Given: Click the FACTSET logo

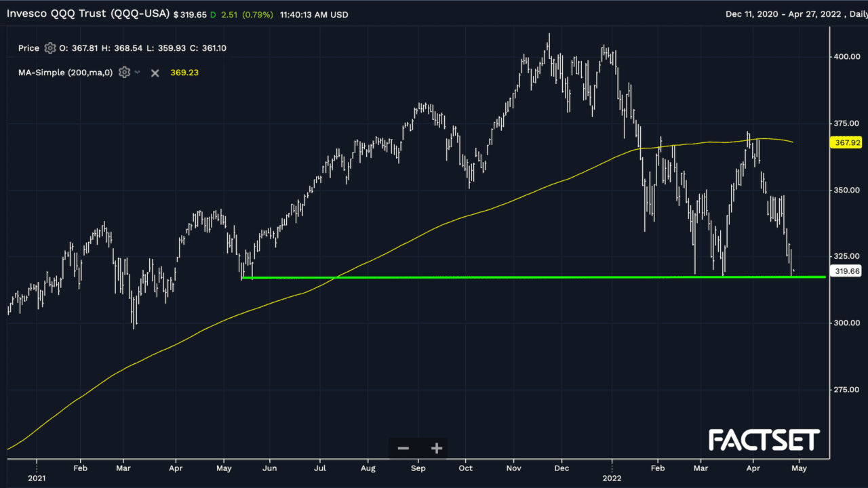Looking at the screenshot, I should click(764, 440).
